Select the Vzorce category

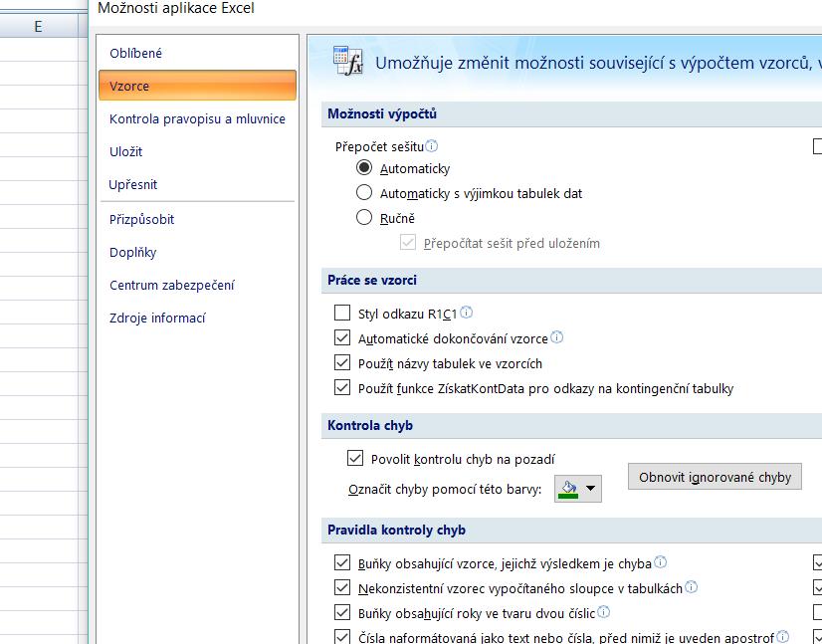(197, 86)
